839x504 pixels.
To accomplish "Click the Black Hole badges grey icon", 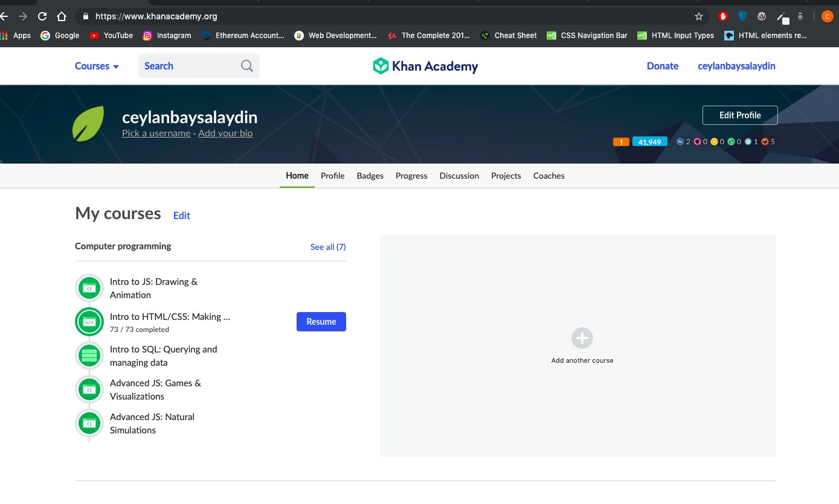I will coord(748,142).
